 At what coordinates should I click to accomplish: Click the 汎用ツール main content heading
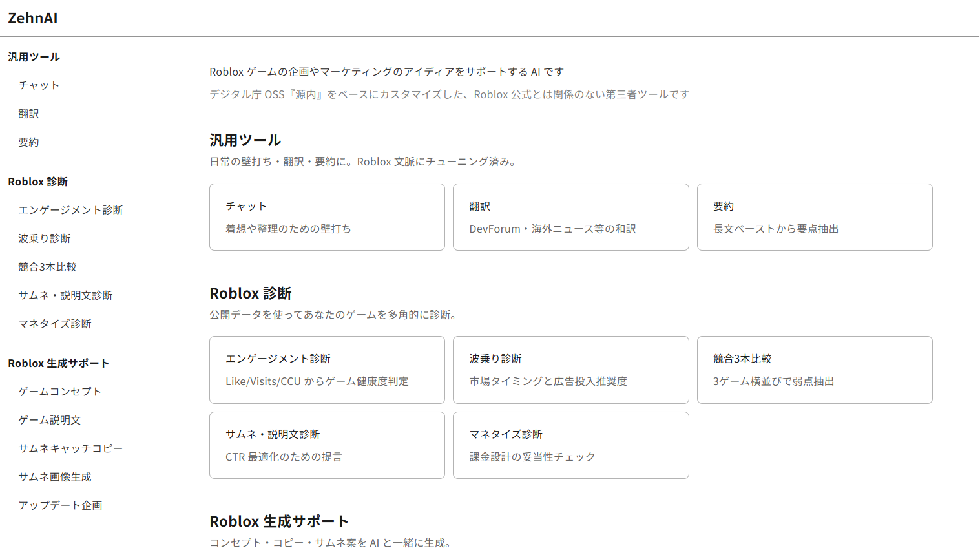pos(245,140)
